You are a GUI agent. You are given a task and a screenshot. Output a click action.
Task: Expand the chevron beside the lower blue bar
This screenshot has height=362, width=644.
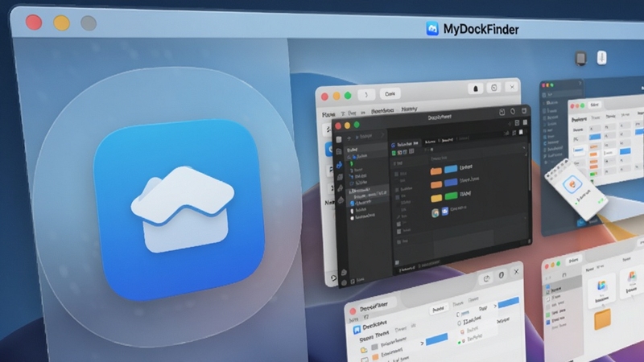click(x=422, y=343)
